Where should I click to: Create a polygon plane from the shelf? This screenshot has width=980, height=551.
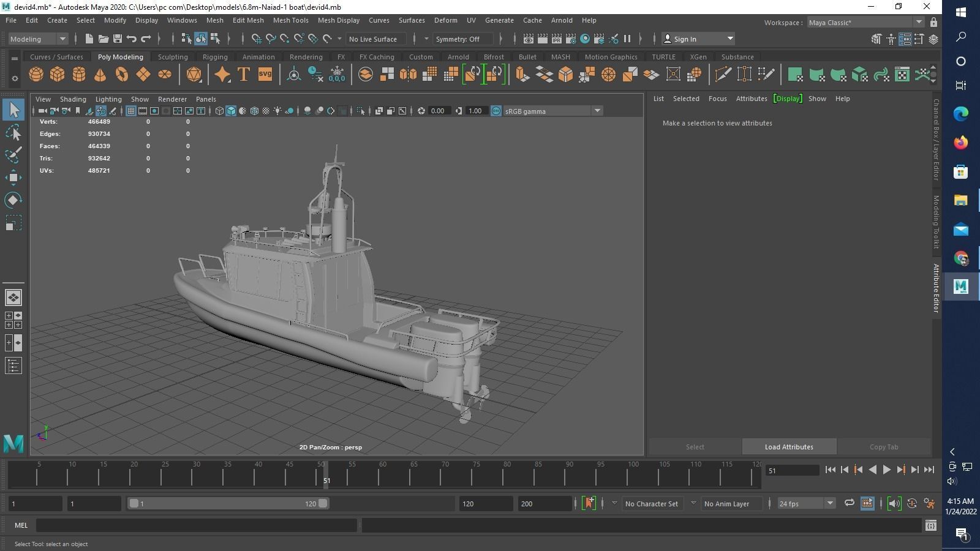143,75
